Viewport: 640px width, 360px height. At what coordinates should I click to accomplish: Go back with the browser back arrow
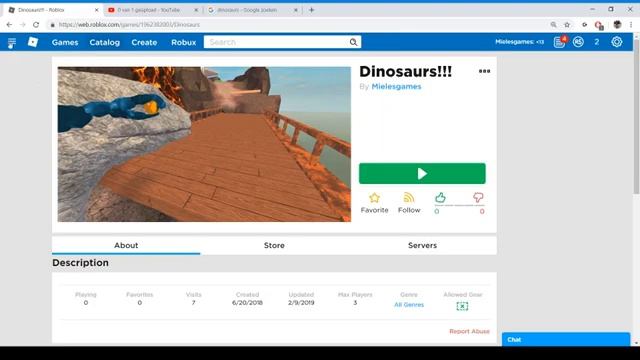[9, 25]
